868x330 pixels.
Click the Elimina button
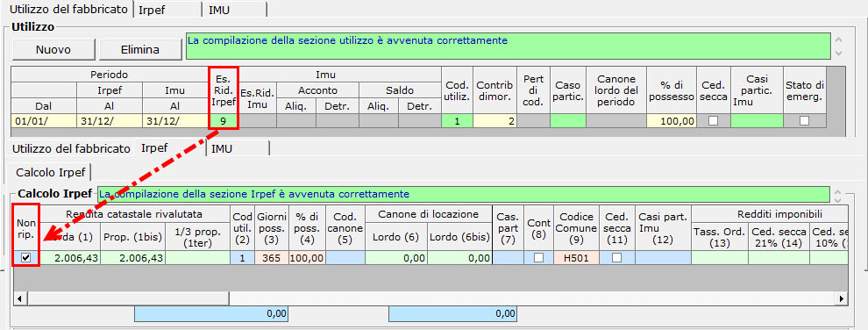pyautogui.click(x=140, y=49)
